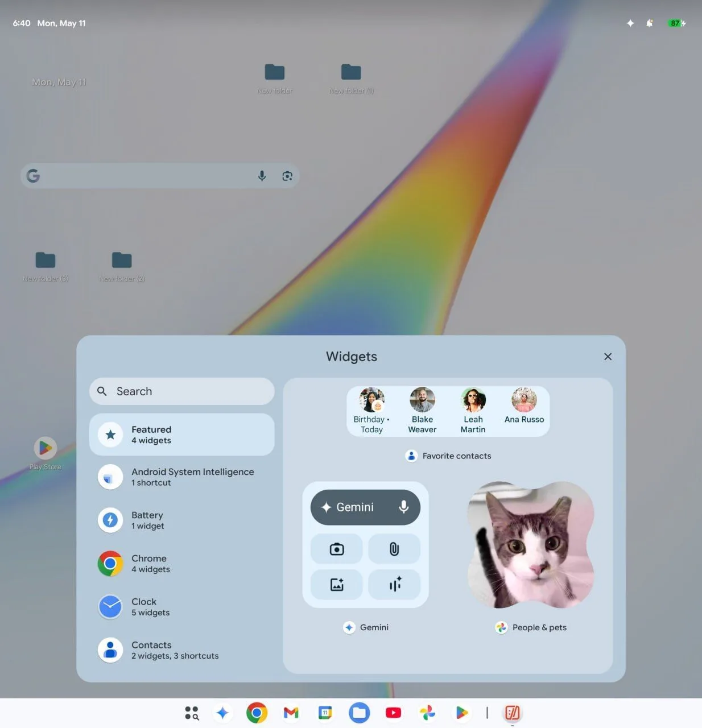
Task: Tap Ana Russo in Favorite contacts widget
Action: (524, 406)
